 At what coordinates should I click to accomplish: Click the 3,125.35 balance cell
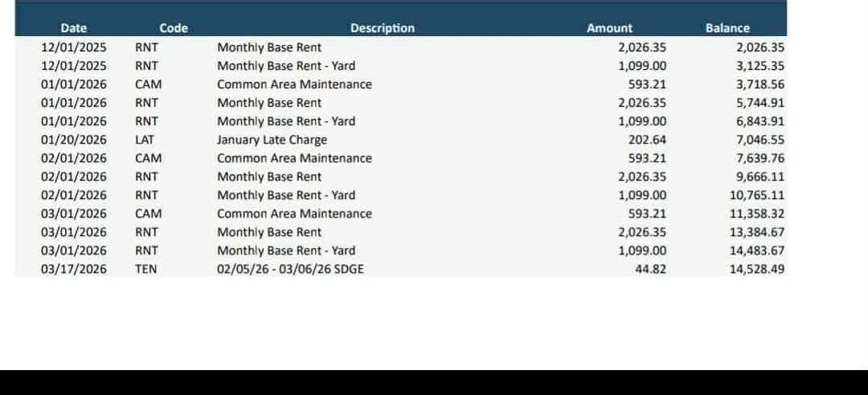coord(760,66)
